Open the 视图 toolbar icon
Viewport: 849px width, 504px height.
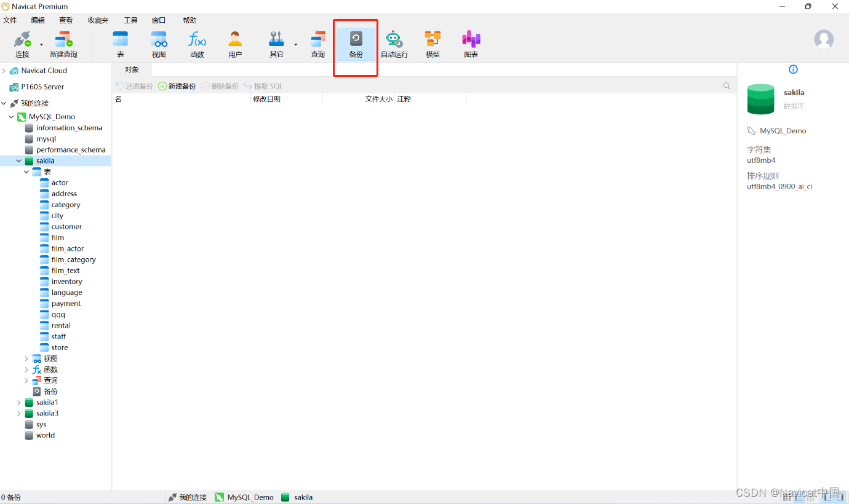tap(159, 45)
